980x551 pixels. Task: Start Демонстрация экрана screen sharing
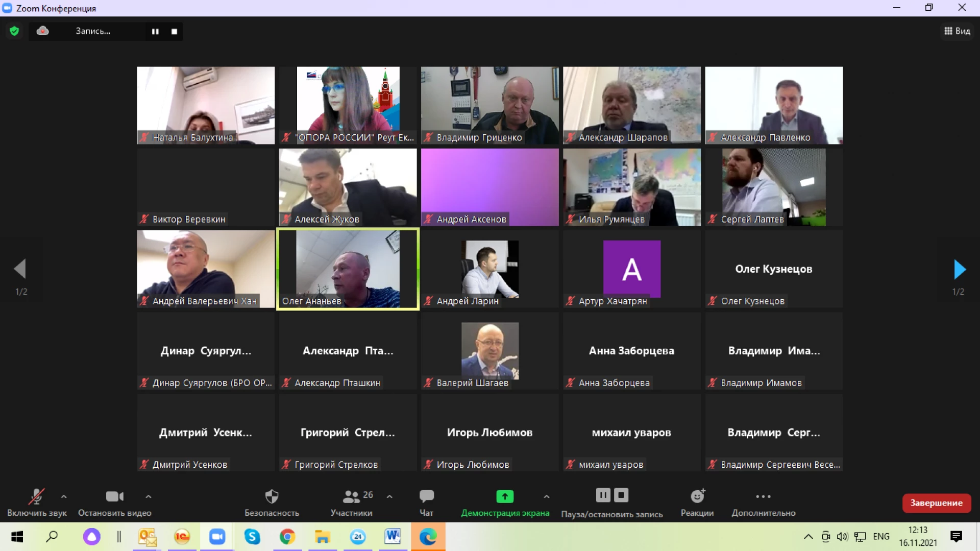click(x=505, y=502)
